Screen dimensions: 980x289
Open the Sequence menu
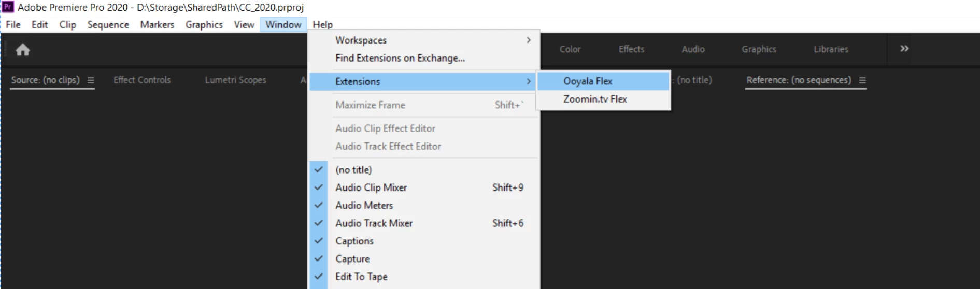[x=108, y=25]
